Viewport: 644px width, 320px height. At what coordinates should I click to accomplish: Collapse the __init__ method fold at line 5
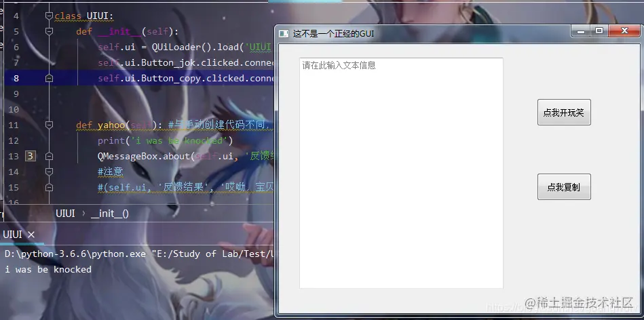coord(49,32)
